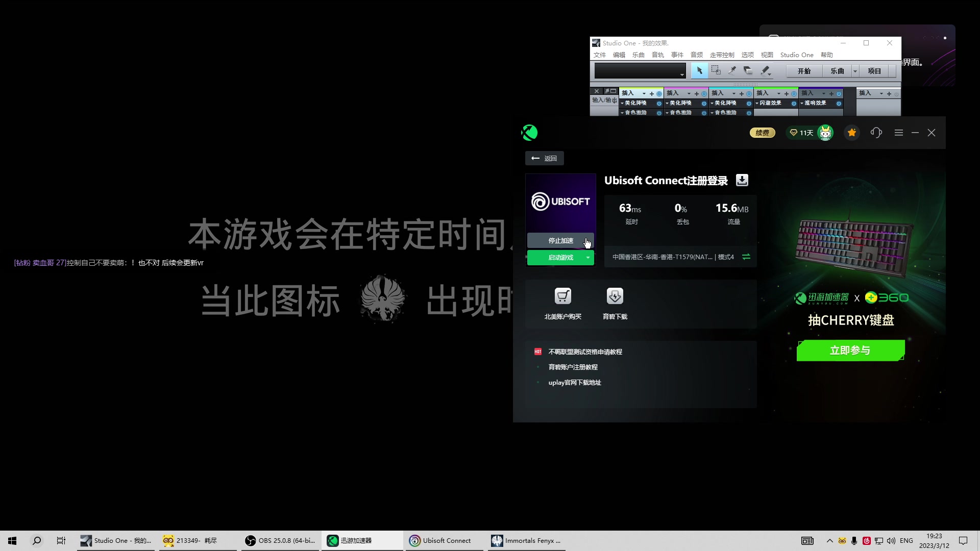980x551 pixels.
Task: Toggle insert power on cyan channel
Action: pyautogui.click(x=749, y=94)
